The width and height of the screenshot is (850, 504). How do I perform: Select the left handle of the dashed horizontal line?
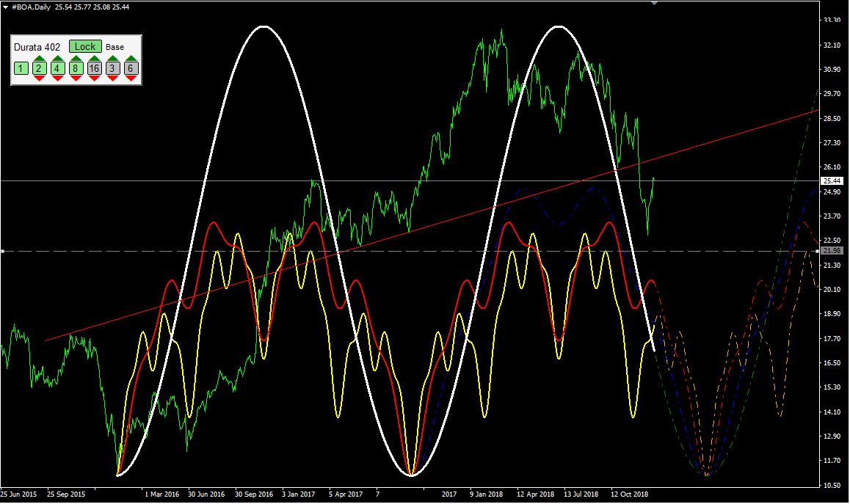tap(2, 252)
